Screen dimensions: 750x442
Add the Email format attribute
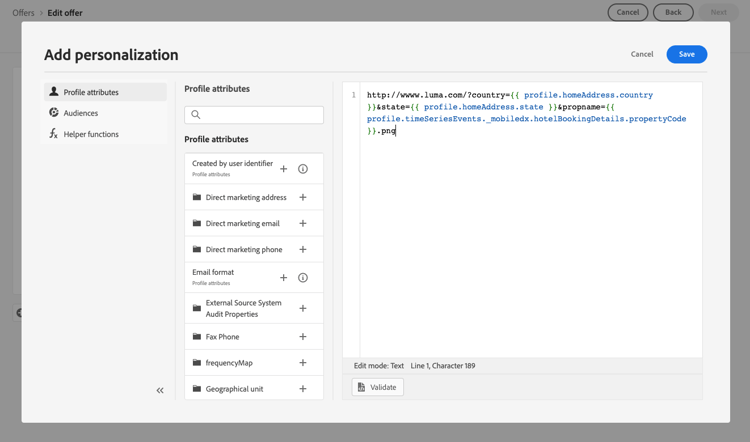click(x=283, y=278)
